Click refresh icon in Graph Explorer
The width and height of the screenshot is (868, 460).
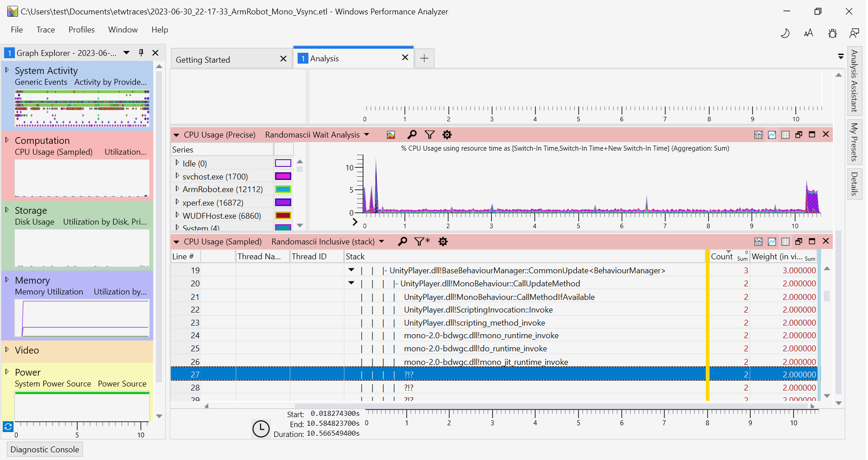8,427
